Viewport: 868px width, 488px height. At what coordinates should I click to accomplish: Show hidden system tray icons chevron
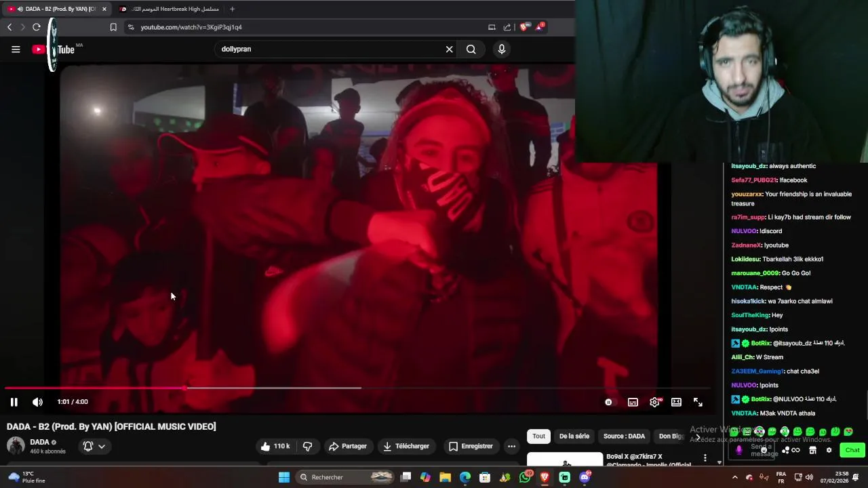coord(735,477)
